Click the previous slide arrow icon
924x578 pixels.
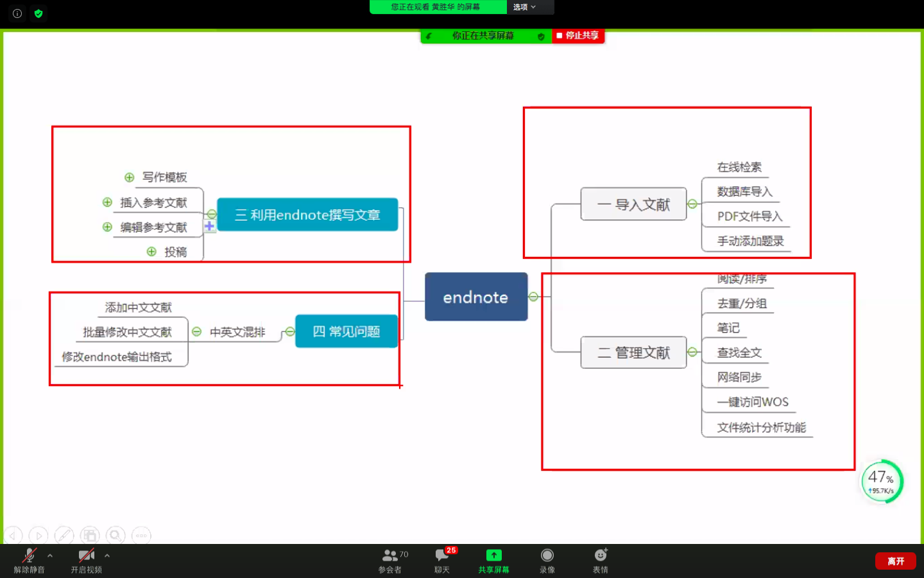[x=13, y=535]
